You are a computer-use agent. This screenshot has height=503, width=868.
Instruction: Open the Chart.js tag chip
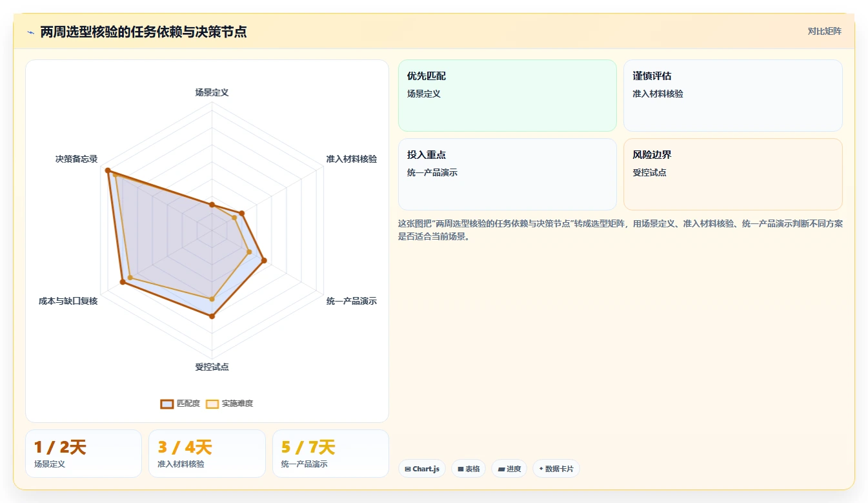pyautogui.click(x=422, y=469)
